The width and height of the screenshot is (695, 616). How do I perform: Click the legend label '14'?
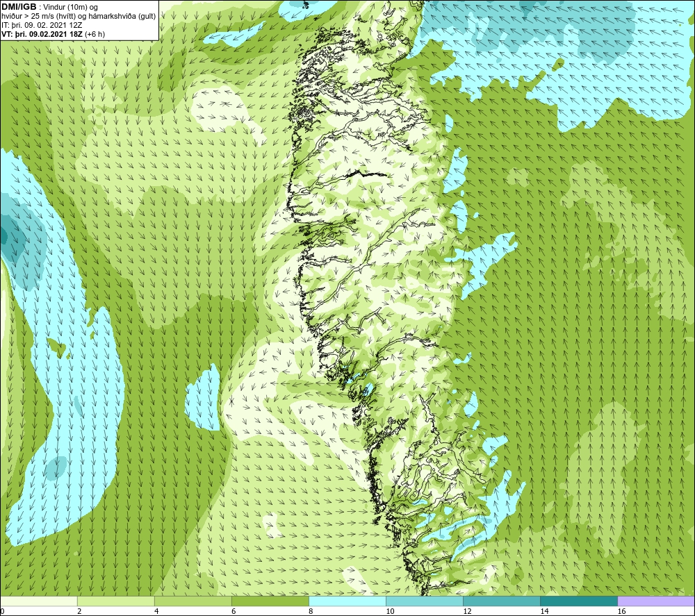(x=544, y=612)
